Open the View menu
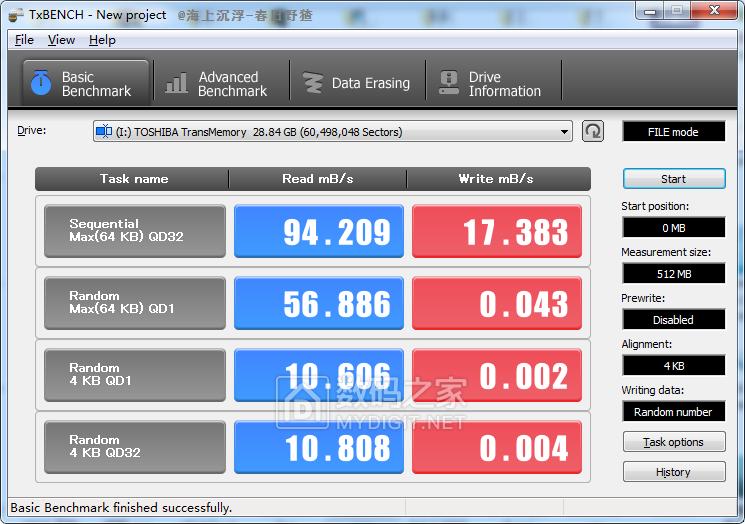This screenshot has width=745, height=524. [x=61, y=40]
